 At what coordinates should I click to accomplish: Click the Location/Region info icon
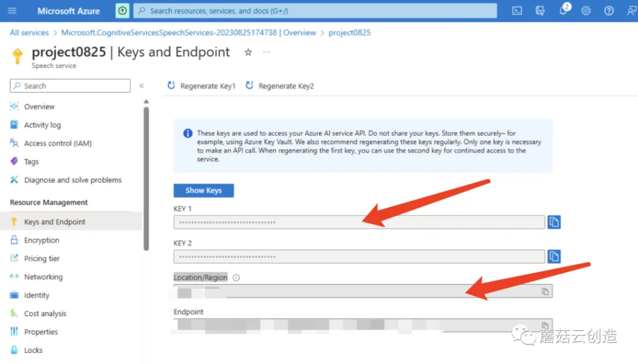236,278
